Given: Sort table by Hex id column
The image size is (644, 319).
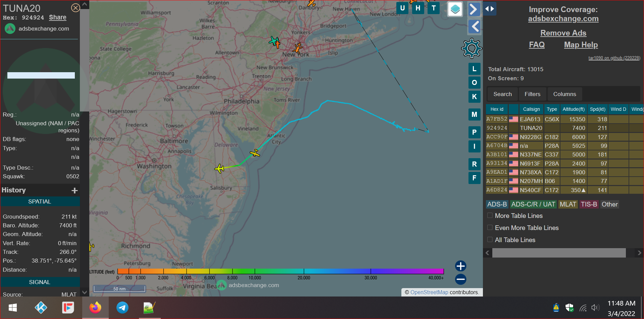Looking at the screenshot, I should click(497, 109).
